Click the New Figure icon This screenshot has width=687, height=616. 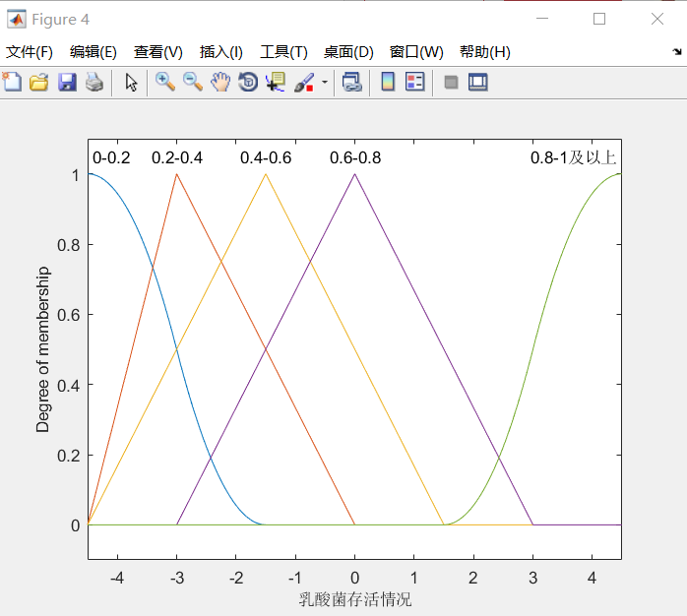(x=12, y=82)
